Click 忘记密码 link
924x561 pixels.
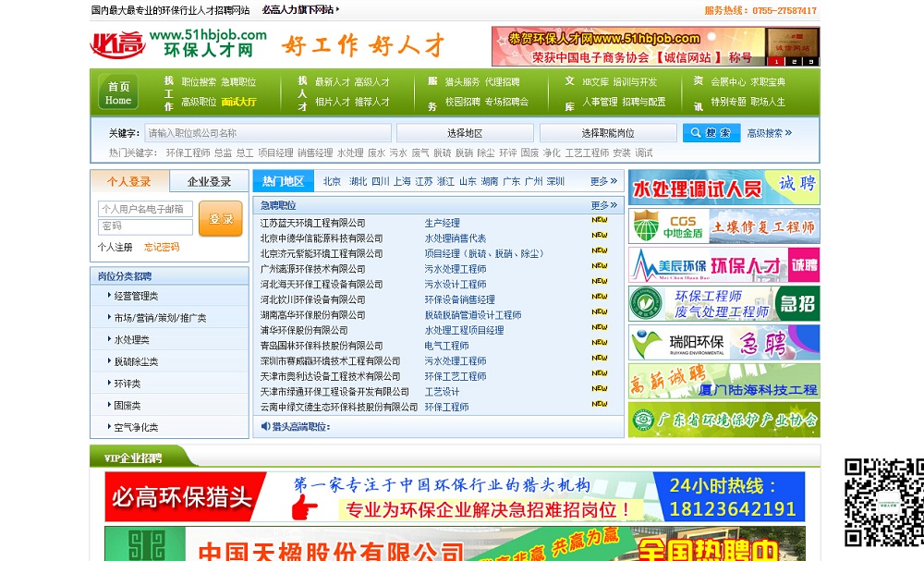click(x=162, y=247)
